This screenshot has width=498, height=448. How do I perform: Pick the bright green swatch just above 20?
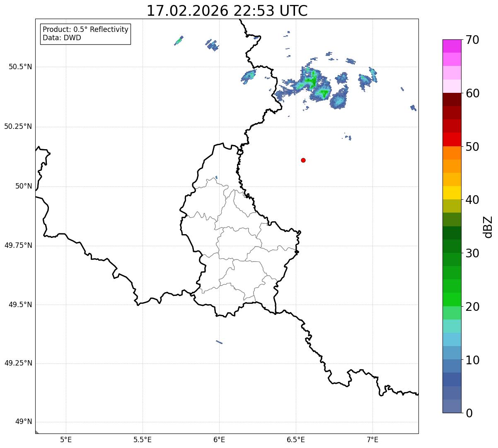coord(452,300)
